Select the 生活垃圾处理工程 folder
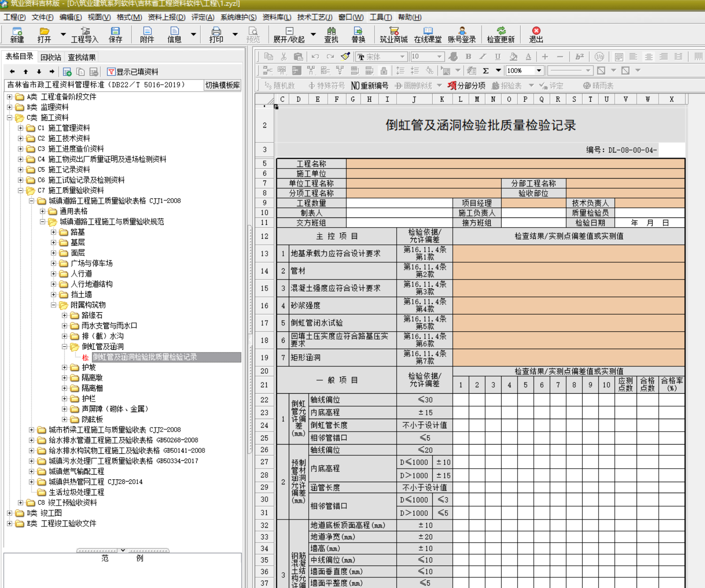Image resolution: width=705 pixels, height=588 pixels. 76,492
